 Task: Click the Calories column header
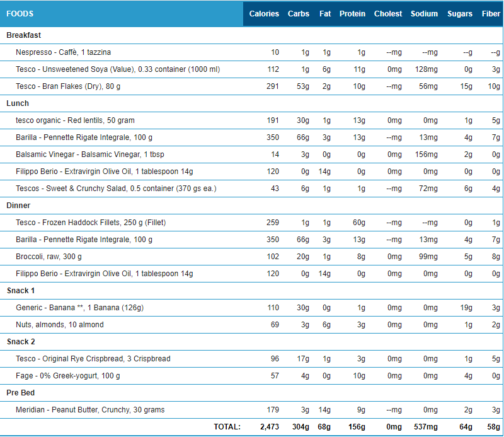(264, 14)
